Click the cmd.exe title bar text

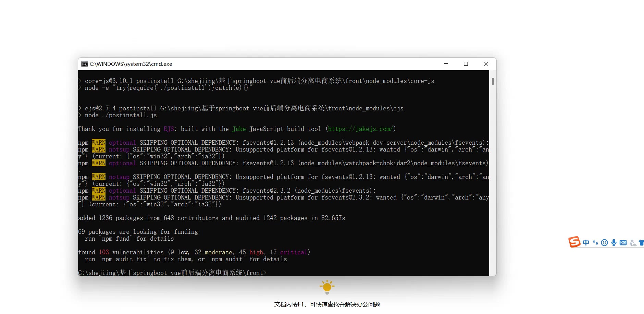(x=131, y=64)
